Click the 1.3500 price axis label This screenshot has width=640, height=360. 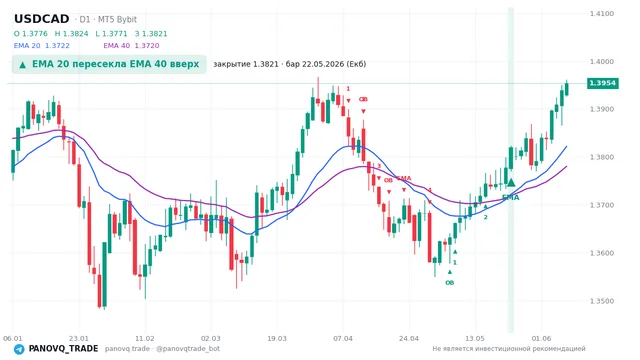coord(602,301)
